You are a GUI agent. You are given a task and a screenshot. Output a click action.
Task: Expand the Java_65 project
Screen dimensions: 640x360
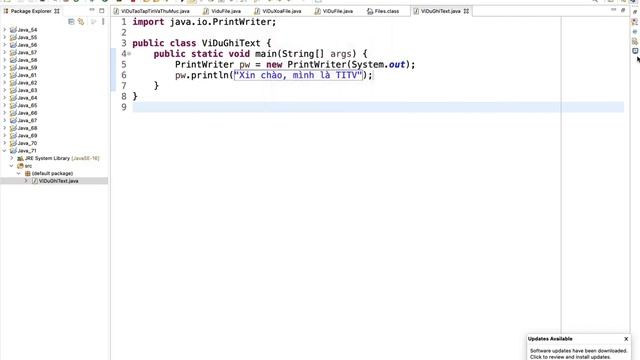[4, 105]
